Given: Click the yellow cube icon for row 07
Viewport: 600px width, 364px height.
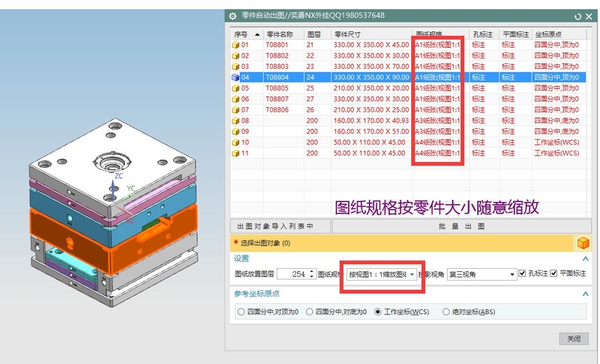Looking at the screenshot, I should [235, 110].
